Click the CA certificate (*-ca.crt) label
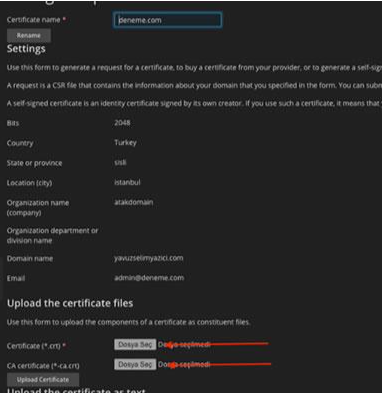 click(43, 366)
